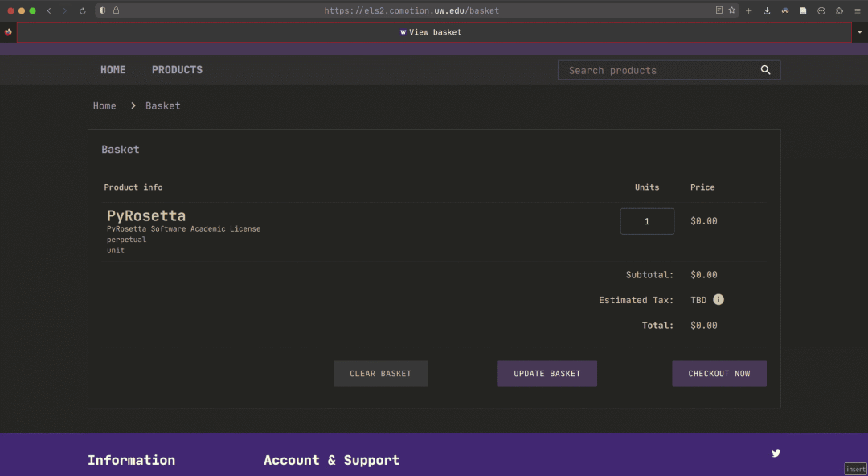Open the PyRosetta product title
The height and width of the screenshot is (476, 868).
146,215
